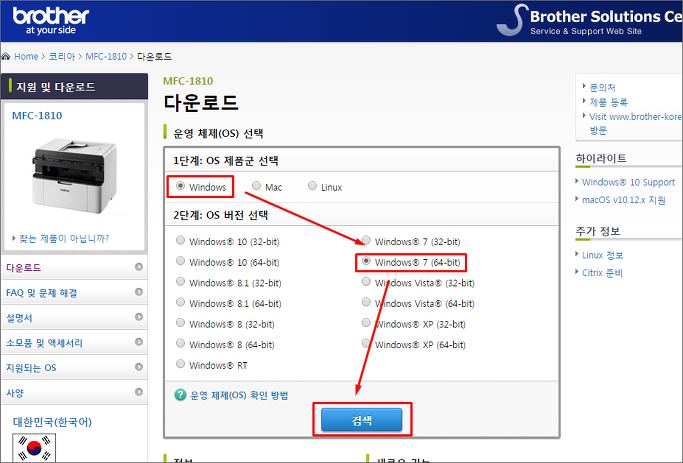Click the blue 검색 search button
683x463 pixels.
(362, 420)
